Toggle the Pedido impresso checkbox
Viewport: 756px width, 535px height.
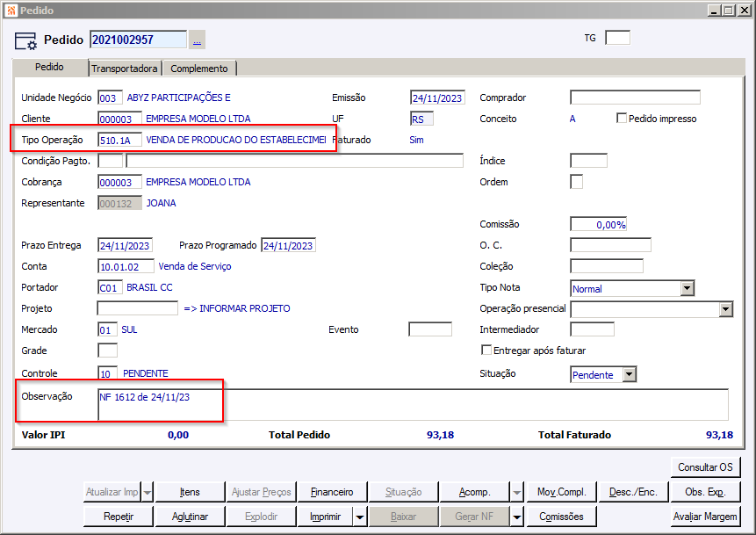(622, 119)
